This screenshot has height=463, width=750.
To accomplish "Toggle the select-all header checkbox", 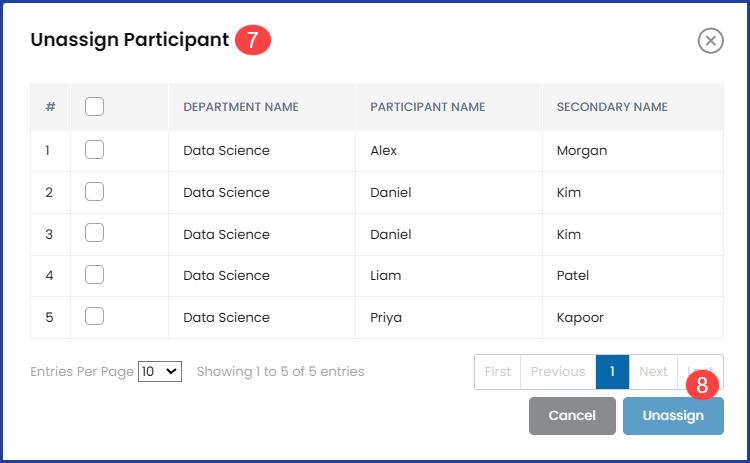I will [95, 107].
